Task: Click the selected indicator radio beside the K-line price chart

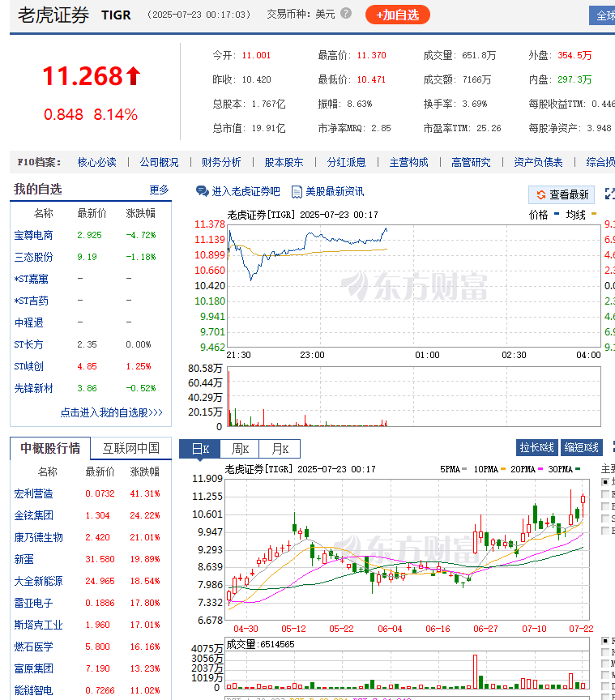Action: tap(605, 482)
